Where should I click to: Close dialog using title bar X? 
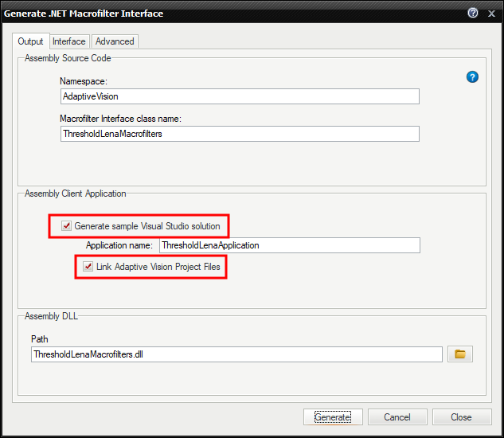(490, 13)
